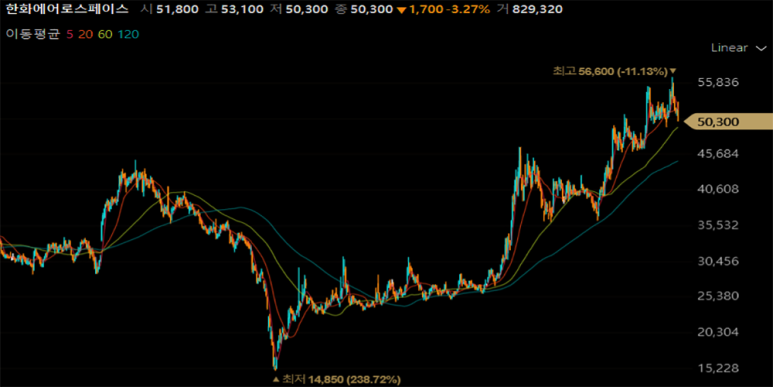The width and height of the screenshot is (773, 387).
Task: Click the 25,380 axis label
Action: click(718, 296)
